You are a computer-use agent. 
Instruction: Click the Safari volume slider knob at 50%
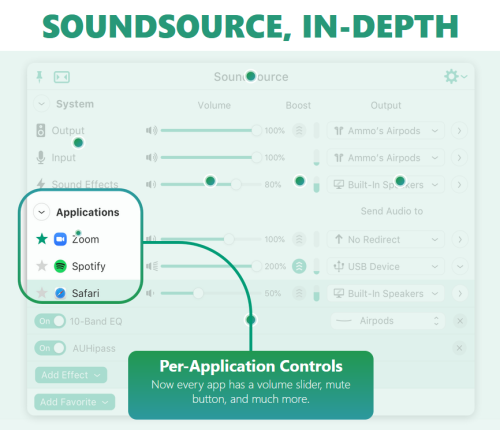[198, 293]
